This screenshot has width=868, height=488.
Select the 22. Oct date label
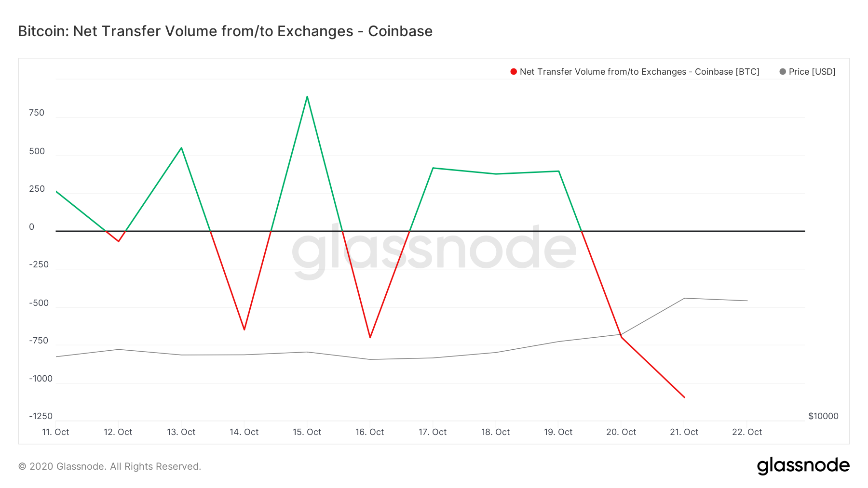747,432
